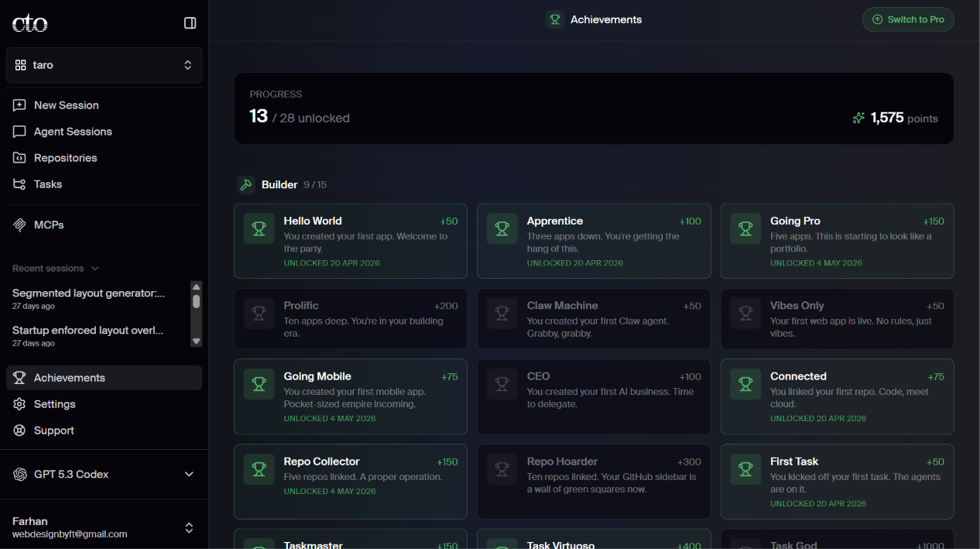Click the trophy icon in page header

point(555,19)
